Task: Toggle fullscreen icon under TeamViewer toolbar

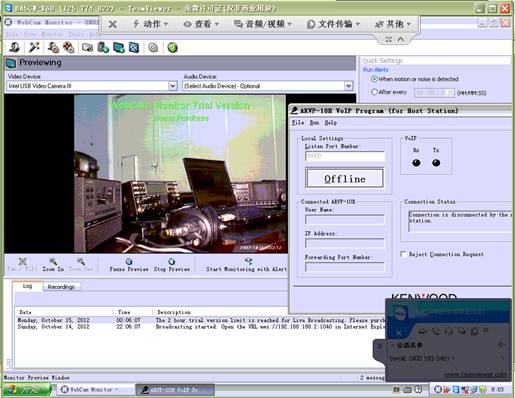Action: [x=388, y=39]
